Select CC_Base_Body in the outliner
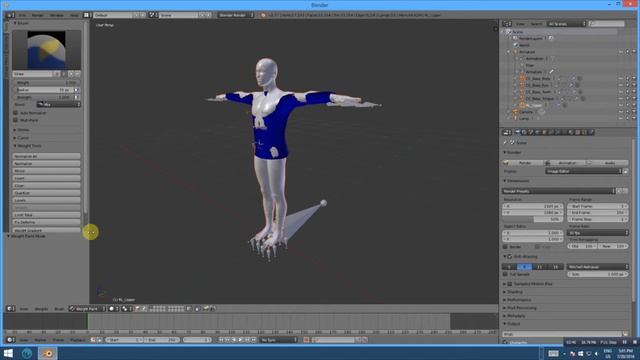Viewport: 640px width, 360px height. [538, 78]
